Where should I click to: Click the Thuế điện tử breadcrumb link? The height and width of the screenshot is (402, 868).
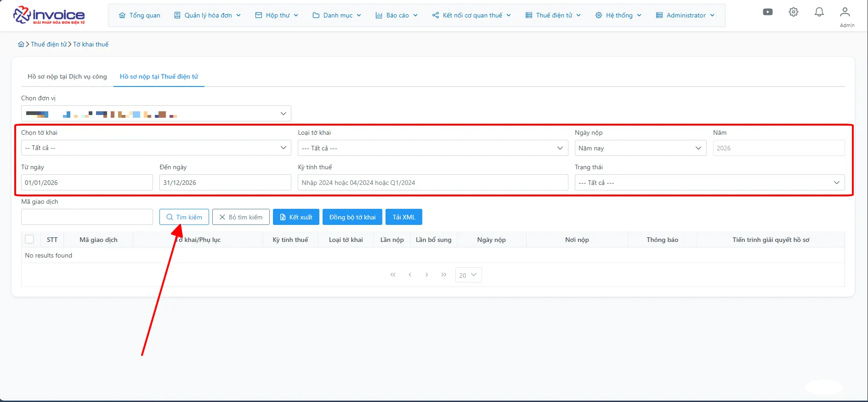point(49,44)
